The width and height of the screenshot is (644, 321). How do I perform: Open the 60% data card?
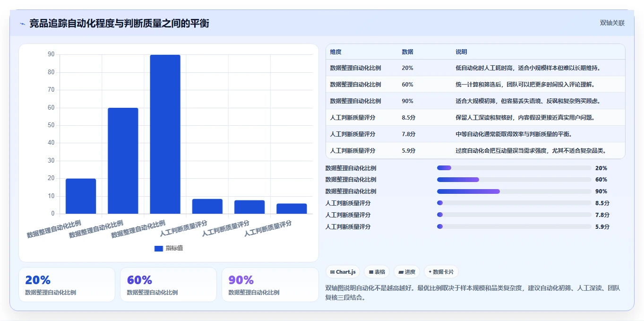point(168,285)
